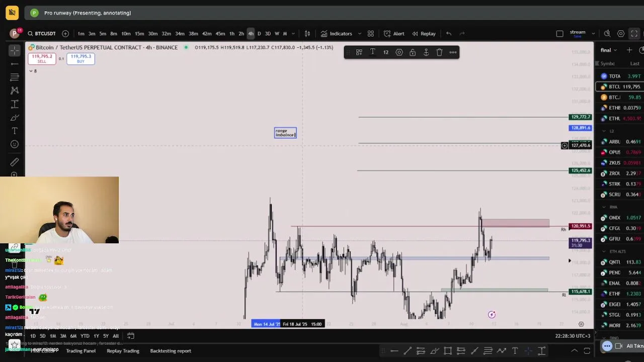Open the candlestick chart type selector
This screenshot has height=362, width=644.
point(307,34)
